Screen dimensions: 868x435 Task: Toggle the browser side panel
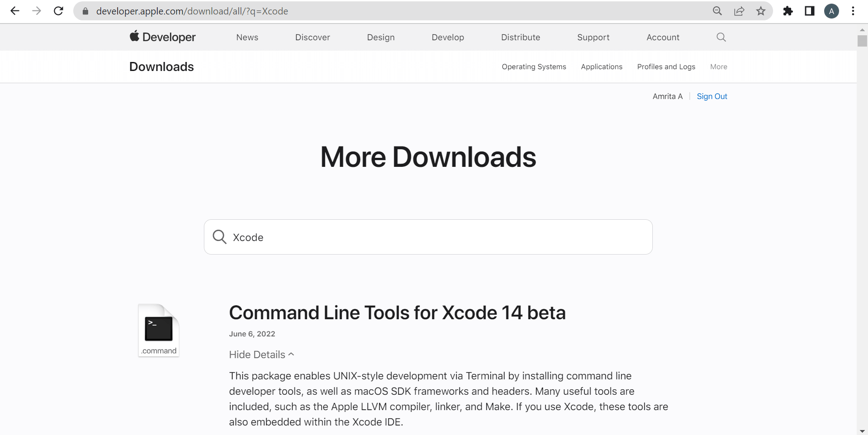810,11
